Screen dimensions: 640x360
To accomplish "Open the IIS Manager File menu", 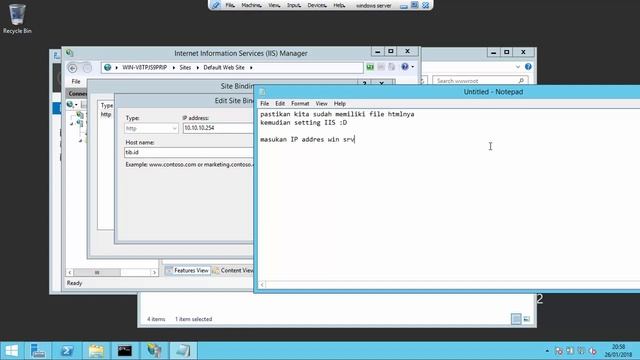I will [76, 82].
